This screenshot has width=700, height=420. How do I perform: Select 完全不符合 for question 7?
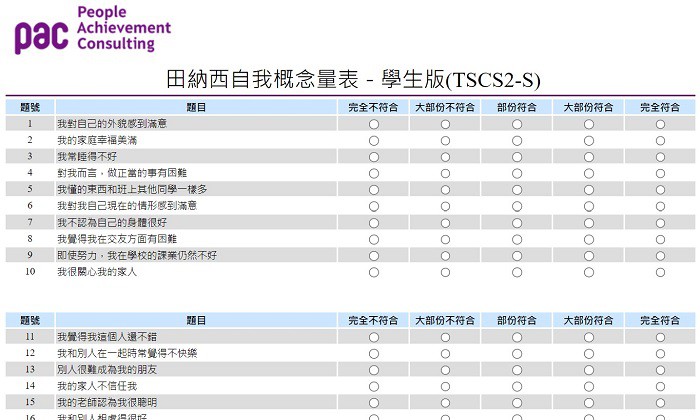coord(374,223)
